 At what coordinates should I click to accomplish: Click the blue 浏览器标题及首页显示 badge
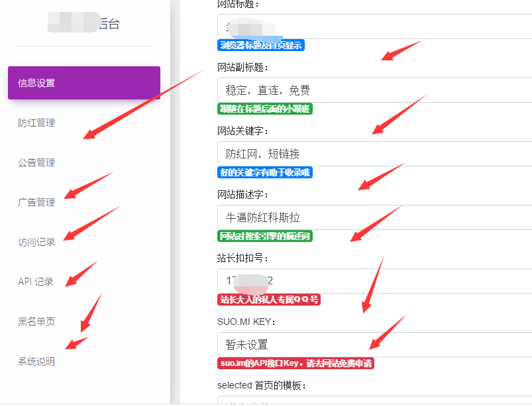click(x=261, y=45)
